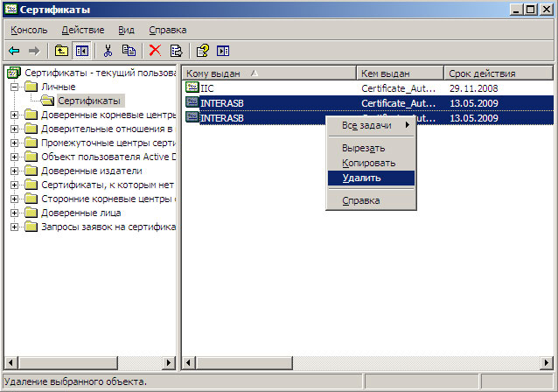Expand the Доверенные издатели tree node
The image size is (558, 392).
(15, 171)
